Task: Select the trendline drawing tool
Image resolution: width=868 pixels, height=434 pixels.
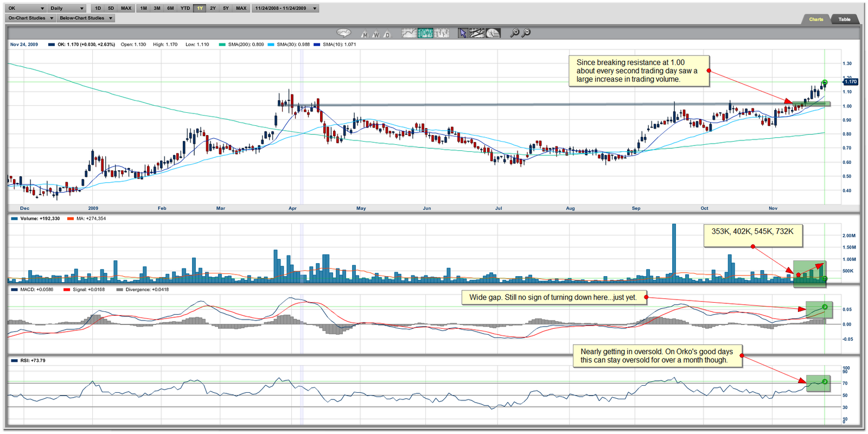Action: [x=477, y=33]
